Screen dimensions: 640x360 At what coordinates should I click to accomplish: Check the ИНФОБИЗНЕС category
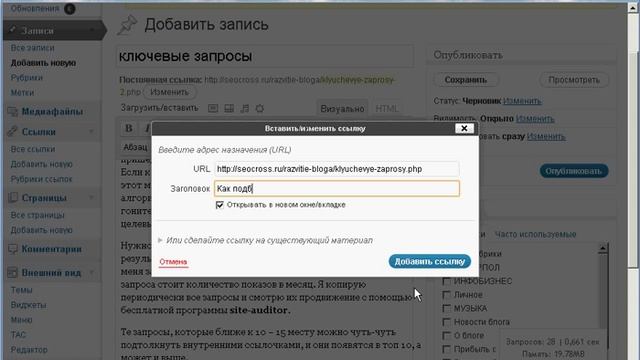pyautogui.click(x=447, y=281)
